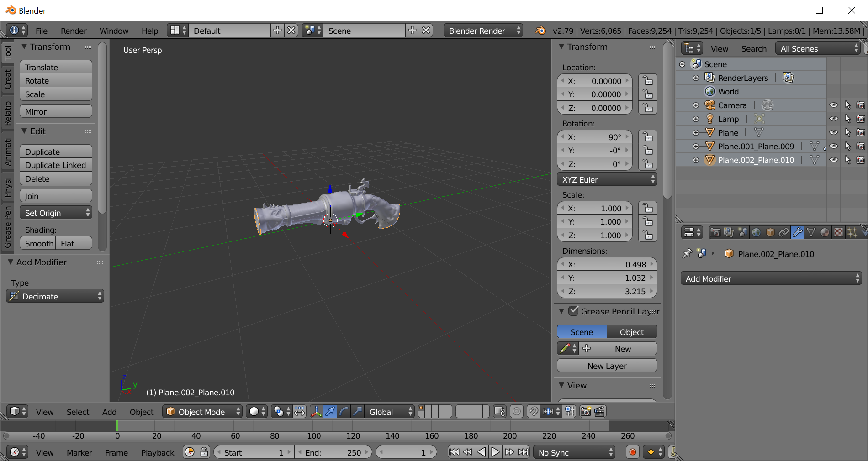Disable renderability of Plane.002_Plane.010 camera icon
The width and height of the screenshot is (868, 461).
(861, 160)
